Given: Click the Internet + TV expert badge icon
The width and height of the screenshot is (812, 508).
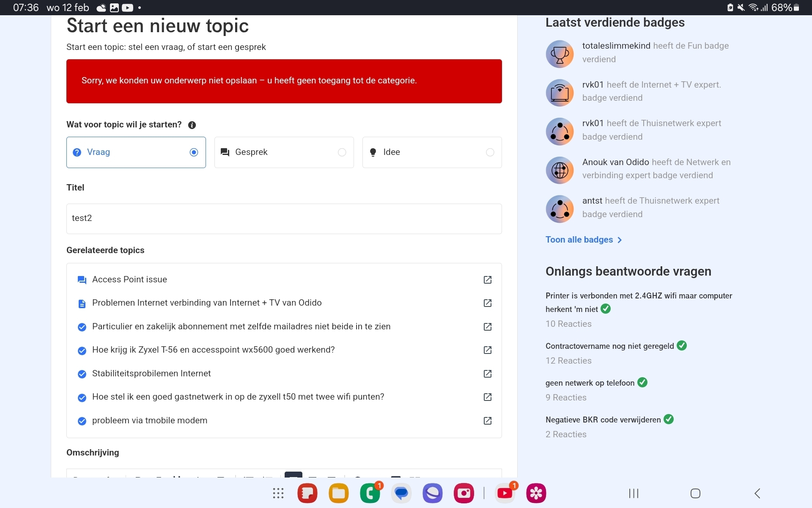Looking at the screenshot, I should click(560, 93).
